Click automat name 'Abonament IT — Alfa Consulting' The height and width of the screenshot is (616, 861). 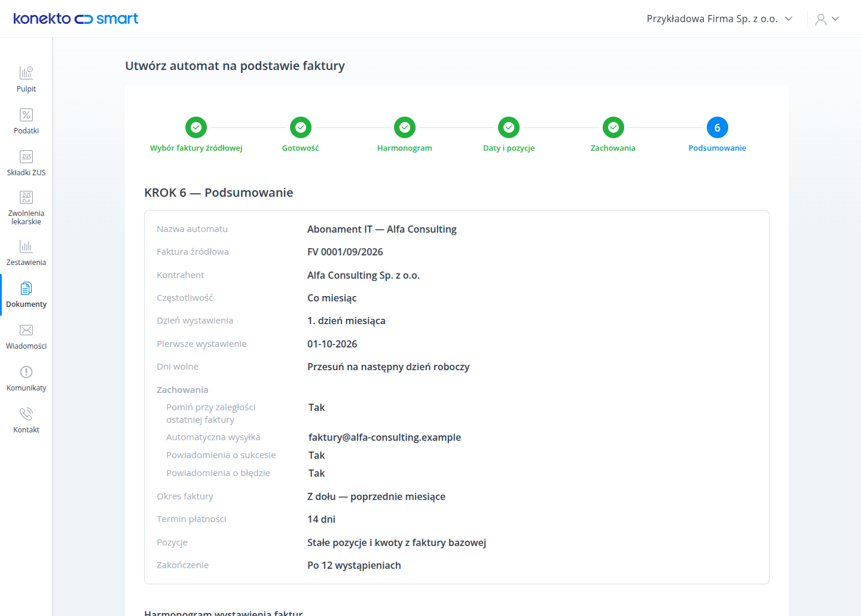pos(382,229)
